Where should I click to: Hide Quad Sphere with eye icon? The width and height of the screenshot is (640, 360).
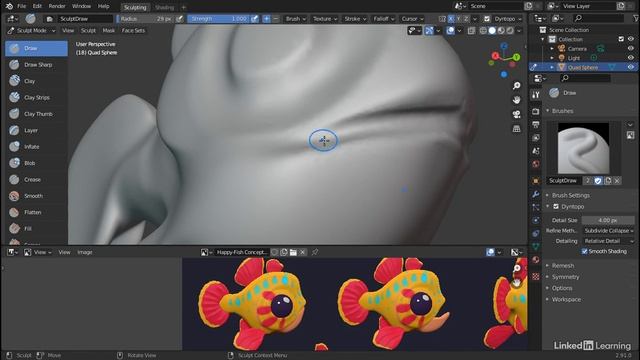(631, 67)
